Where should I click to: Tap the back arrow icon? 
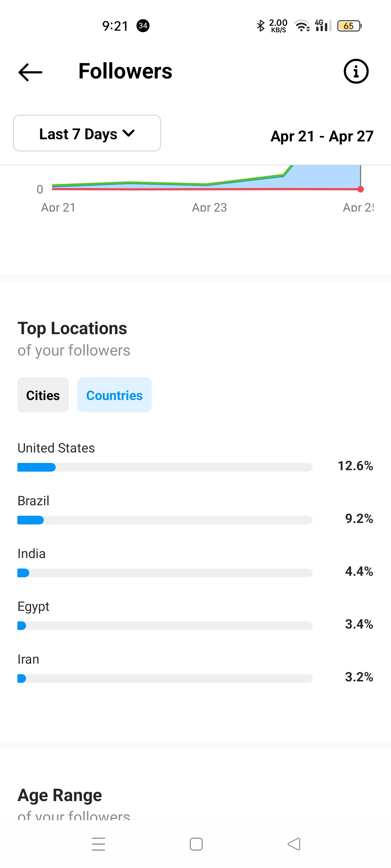coord(30,72)
